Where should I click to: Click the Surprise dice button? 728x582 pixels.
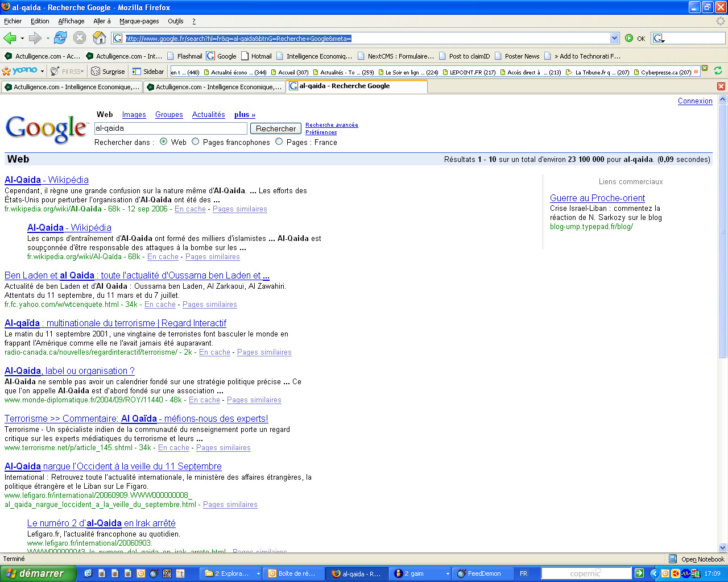[108, 71]
